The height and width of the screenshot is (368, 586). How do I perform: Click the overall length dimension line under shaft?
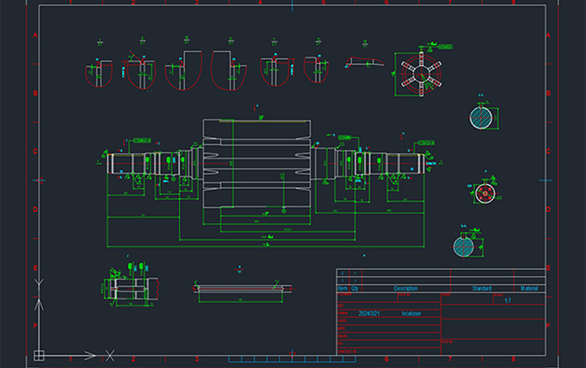pos(266,247)
